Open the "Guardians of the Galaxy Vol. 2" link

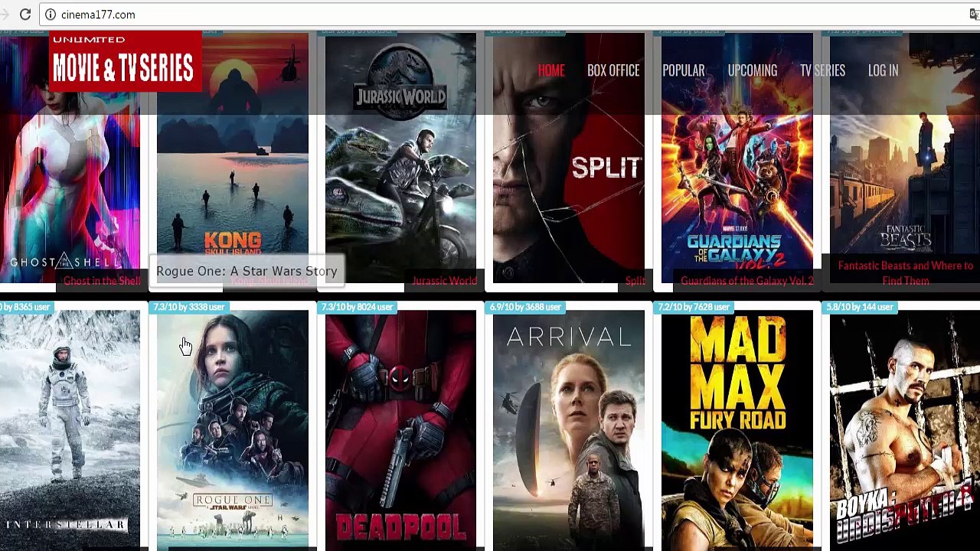coord(747,281)
